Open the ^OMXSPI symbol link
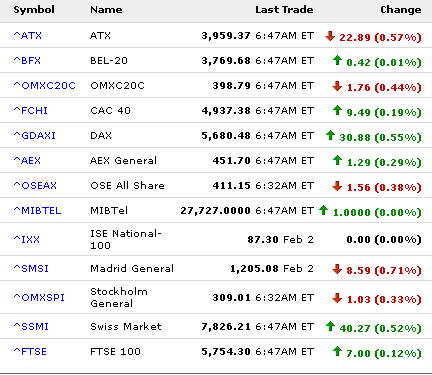This screenshot has height=375, width=432. click(x=39, y=297)
